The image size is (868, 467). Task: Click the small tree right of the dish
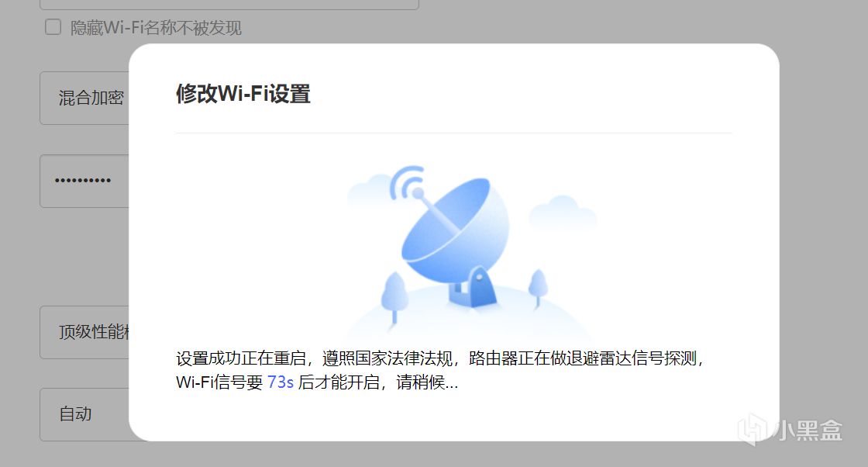(x=538, y=288)
